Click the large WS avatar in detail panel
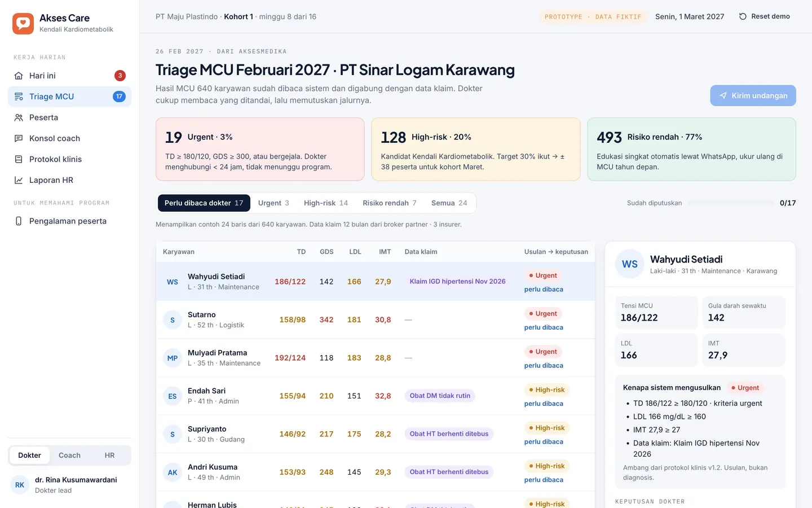 point(630,264)
